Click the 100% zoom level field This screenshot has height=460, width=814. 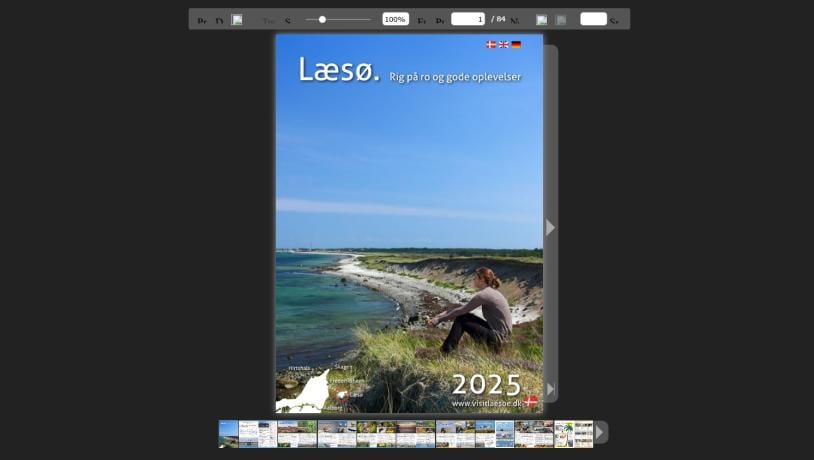pos(395,19)
